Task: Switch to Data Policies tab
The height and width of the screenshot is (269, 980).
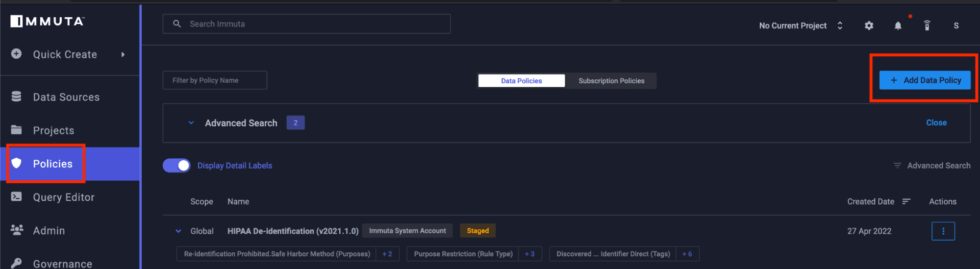Action: (521, 81)
